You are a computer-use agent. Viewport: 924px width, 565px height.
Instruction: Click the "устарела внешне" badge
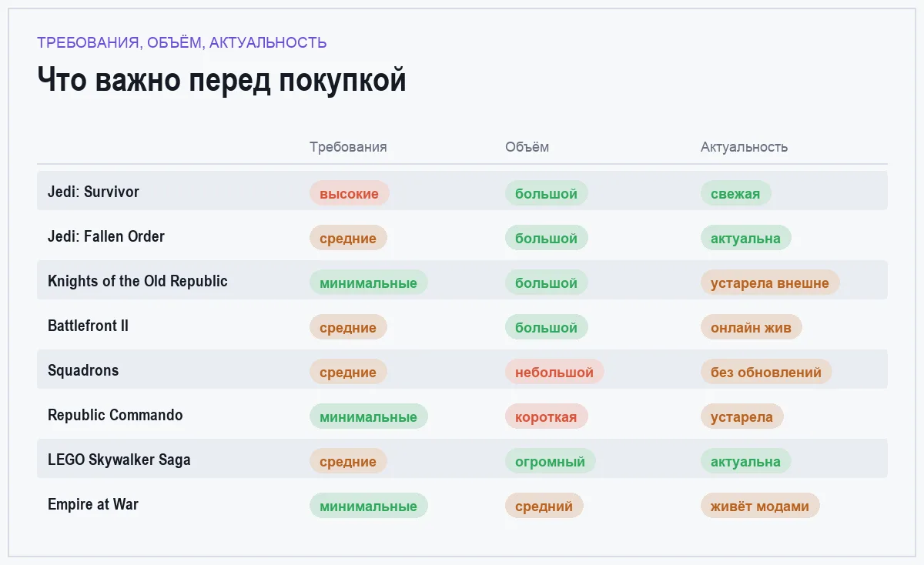(x=770, y=282)
